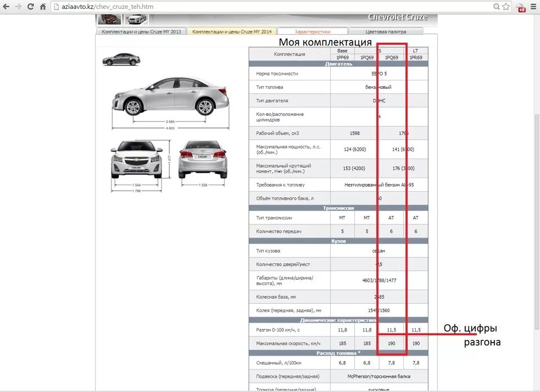Viewport: 540px width, 392px height.
Task: Click the side view Cruze image
Action: (x=170, y=97)
